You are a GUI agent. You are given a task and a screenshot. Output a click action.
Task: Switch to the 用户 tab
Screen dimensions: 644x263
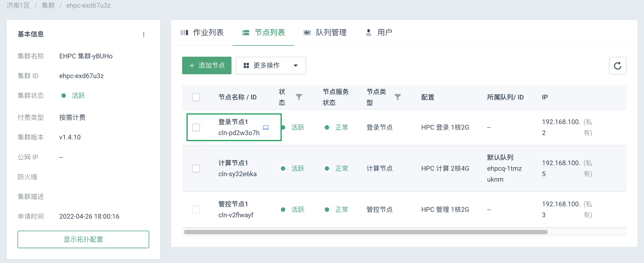[x=379, y=33]
